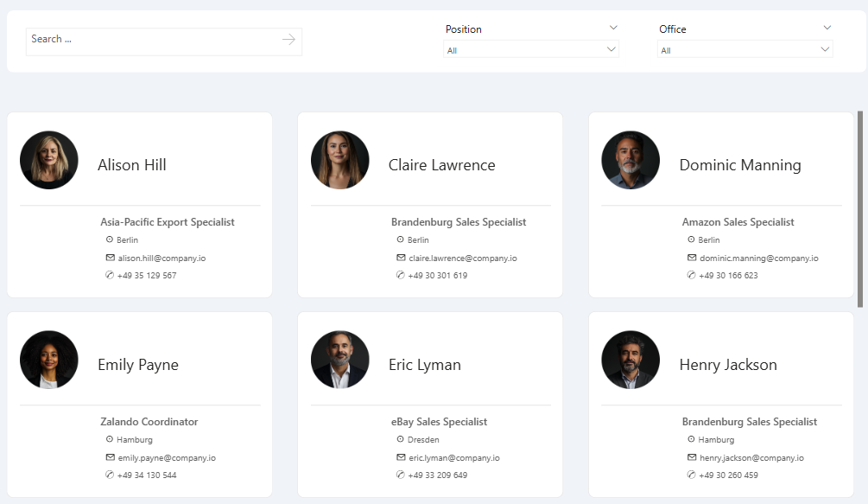Click the search arrow submit icon
Viewport: 868px width, 504px height.
point(288,39)
